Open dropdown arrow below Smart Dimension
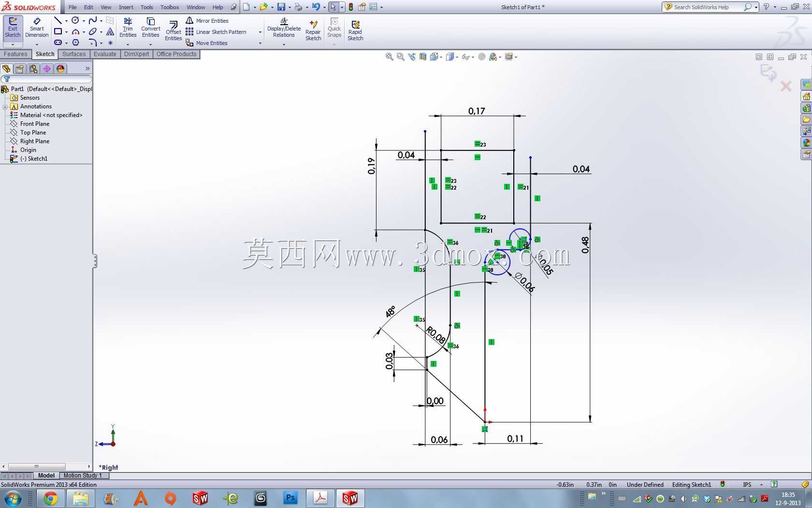Viewport: 812px width, 508px height. (37, 45)
